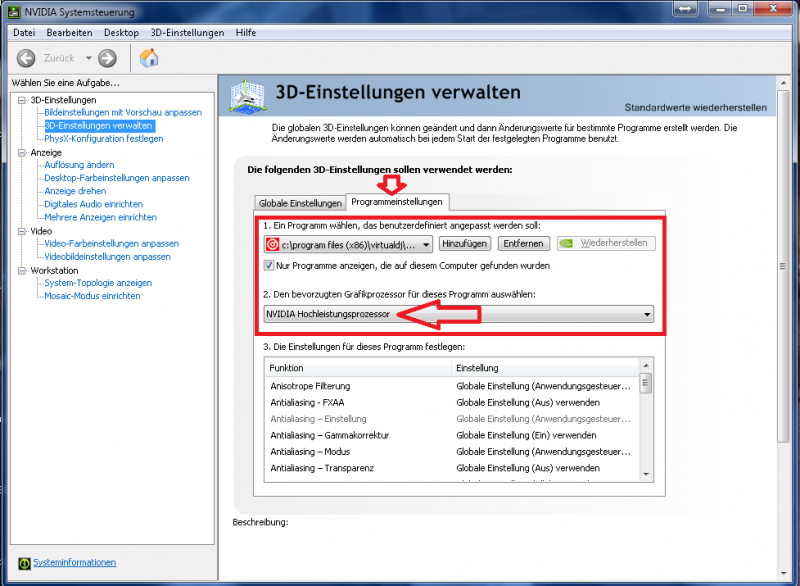Screen dimensions: 800x586
Task: Click main panel scroll up arrow
Action: (783, 83)
